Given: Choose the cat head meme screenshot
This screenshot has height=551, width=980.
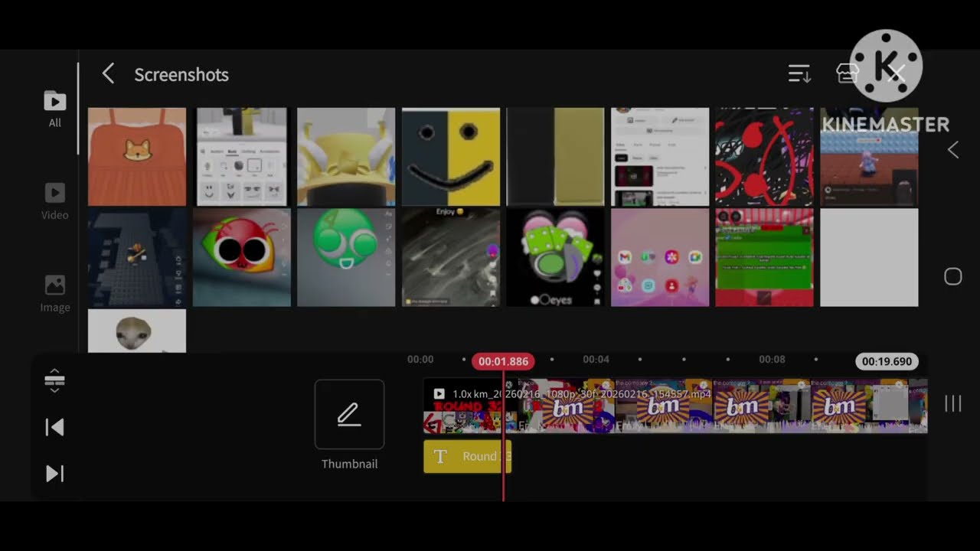Looking at the screenshot, I should tap(137, 331).
